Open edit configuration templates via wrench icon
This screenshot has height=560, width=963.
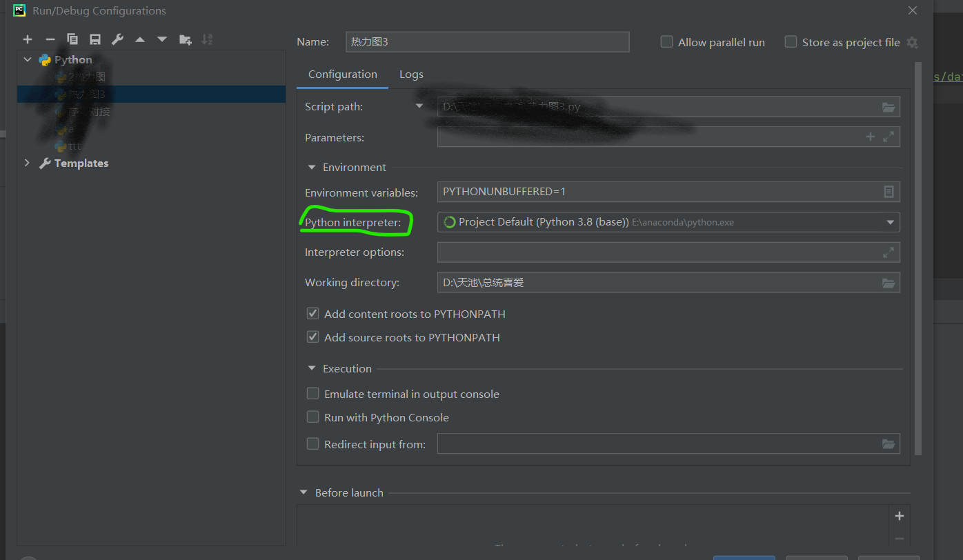coord(117,39)
